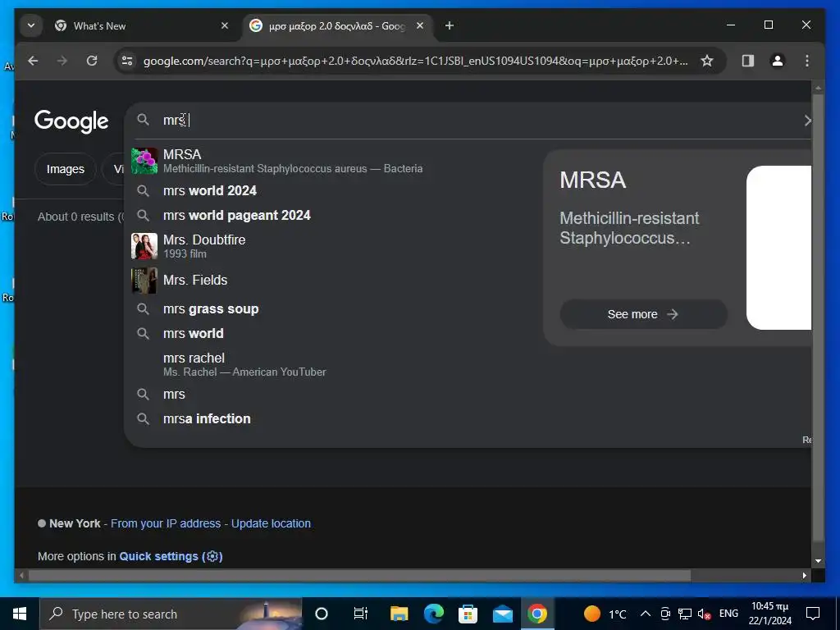Image resolution: width=840 pixels, height=630 pixels.
Task: Open Chrome's three-dot menu
Action: pyautogui.click(x=807, y=61)
